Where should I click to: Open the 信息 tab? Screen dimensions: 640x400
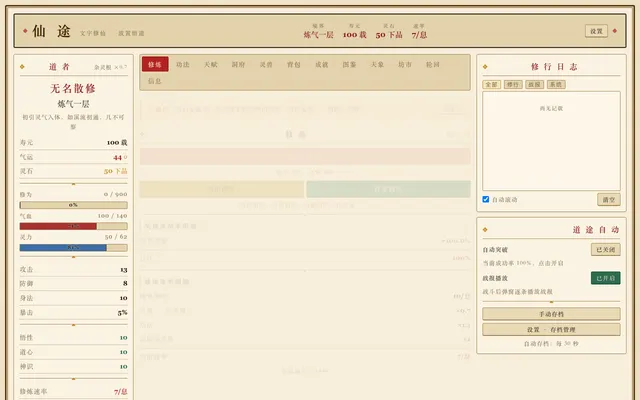(x=155, y=81)
